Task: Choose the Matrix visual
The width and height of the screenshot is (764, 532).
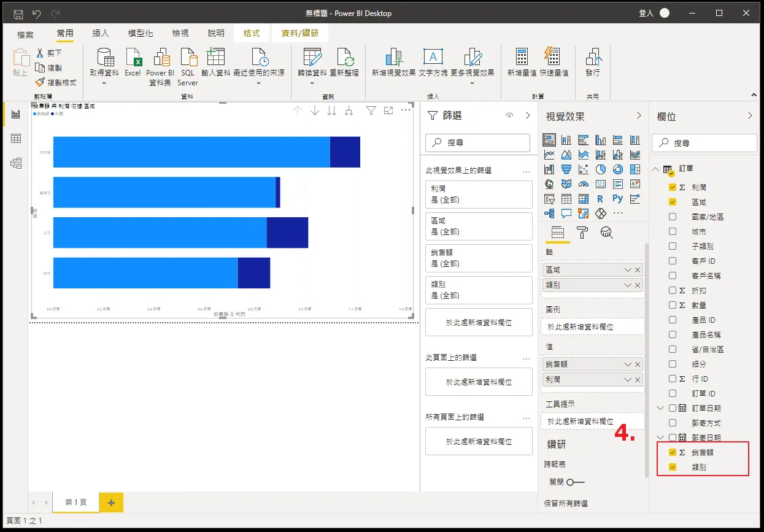Action: click(584, 199)
